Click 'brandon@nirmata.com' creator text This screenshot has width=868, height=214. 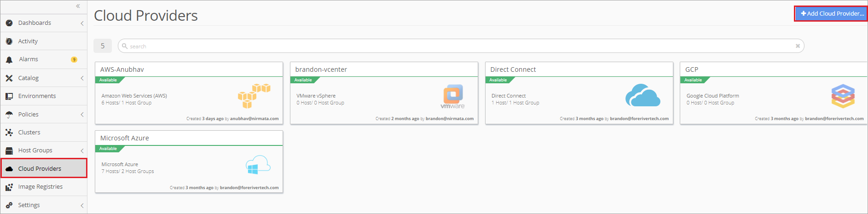coord(450,119)
